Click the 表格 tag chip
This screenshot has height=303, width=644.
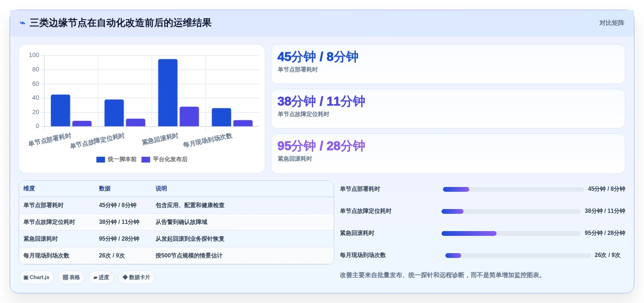click(x=71, y=278)
